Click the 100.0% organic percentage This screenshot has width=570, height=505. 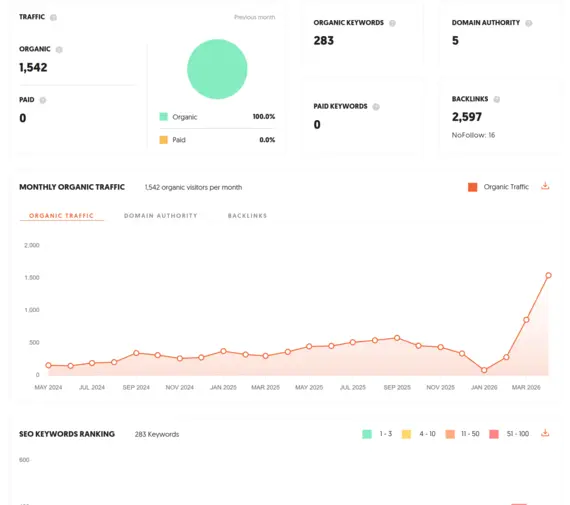[x=264, y=117]
